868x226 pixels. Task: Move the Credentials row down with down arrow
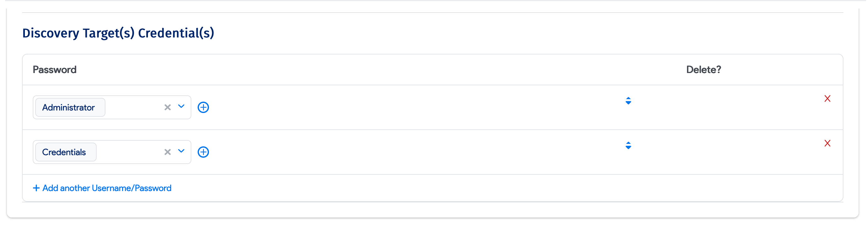coord(628,148)
